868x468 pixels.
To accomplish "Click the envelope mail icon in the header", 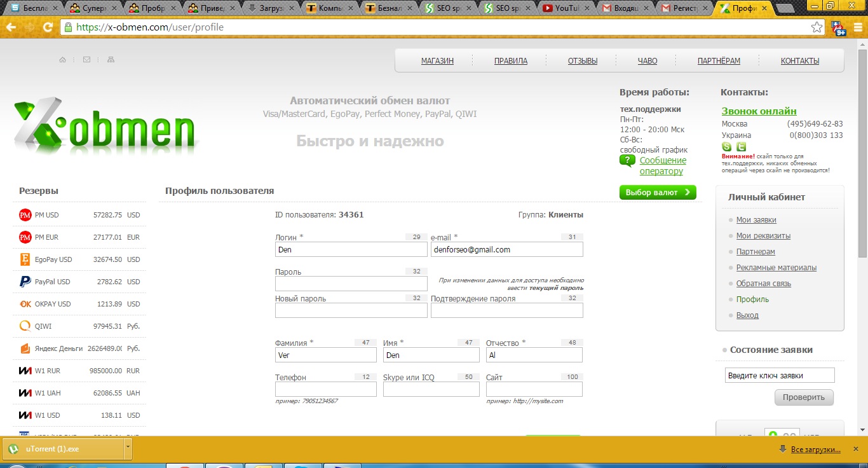I will click(86, 60).
